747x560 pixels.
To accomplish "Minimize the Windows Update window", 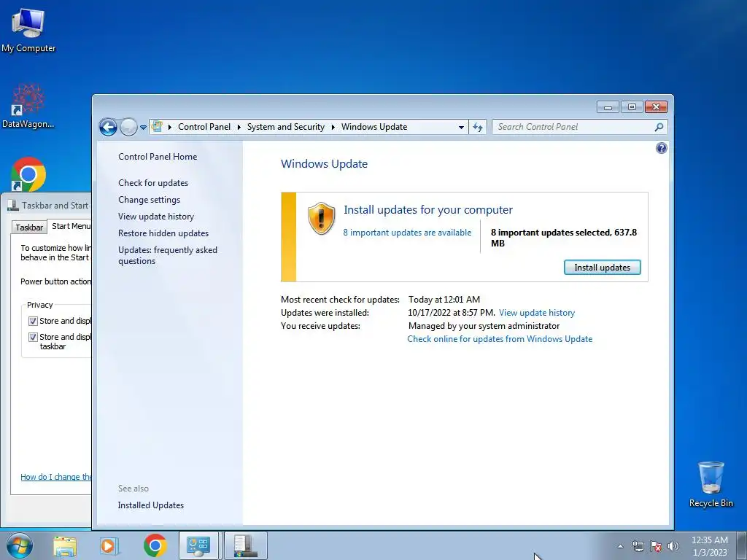I will point(608,107).
